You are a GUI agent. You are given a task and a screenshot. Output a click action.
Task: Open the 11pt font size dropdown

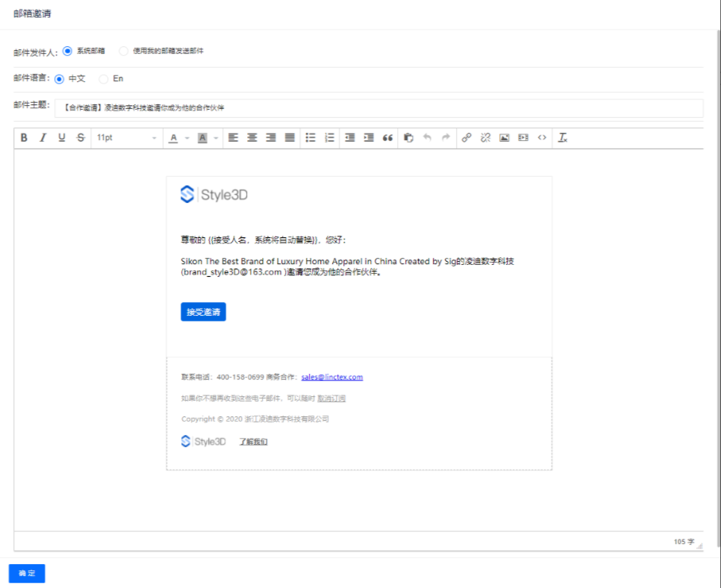[x=127, y=138]
